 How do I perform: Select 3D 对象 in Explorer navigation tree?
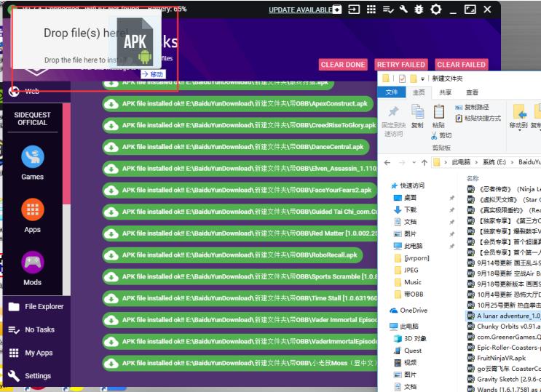(x=410, y=339)
